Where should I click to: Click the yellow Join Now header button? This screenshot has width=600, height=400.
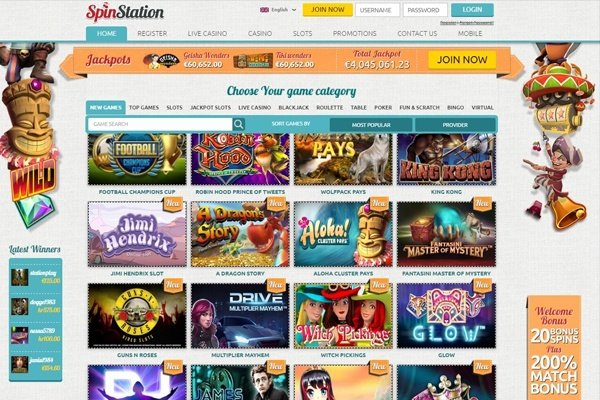click(328, 10)
